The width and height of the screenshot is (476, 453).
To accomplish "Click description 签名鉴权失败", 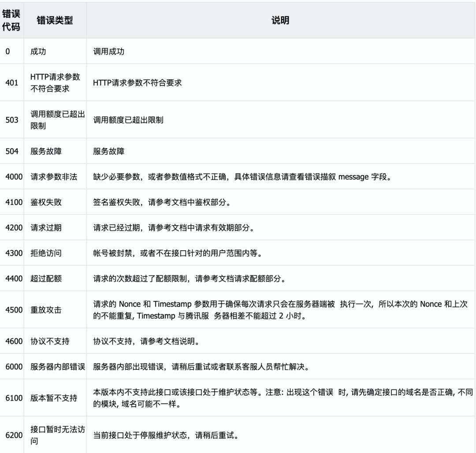I will (162, 202).
